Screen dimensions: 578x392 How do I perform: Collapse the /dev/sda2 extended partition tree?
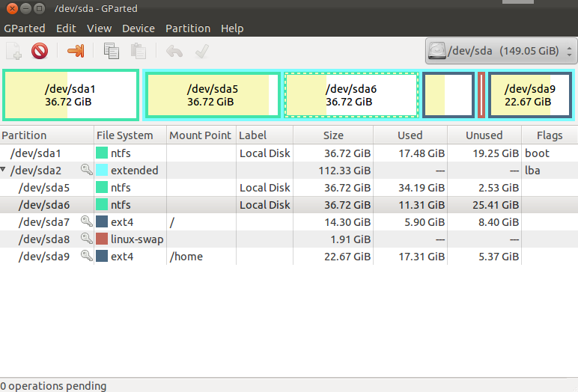[x=4, y=171]
